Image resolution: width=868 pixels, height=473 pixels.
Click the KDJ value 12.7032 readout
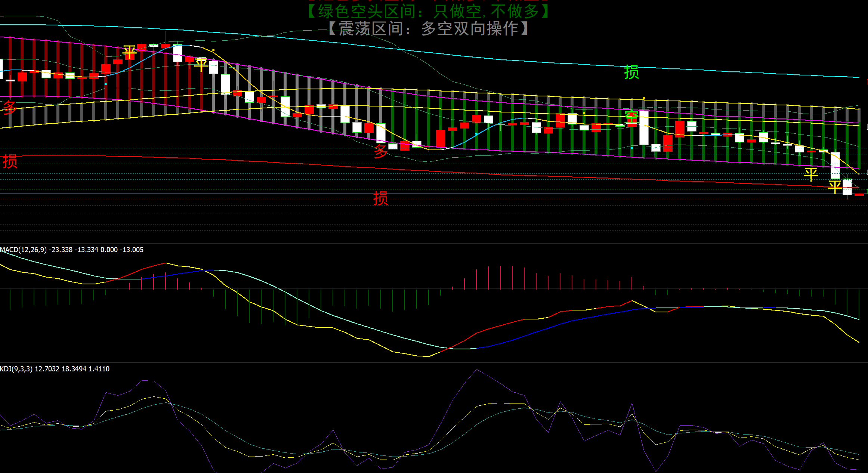(x=47, y=369)
